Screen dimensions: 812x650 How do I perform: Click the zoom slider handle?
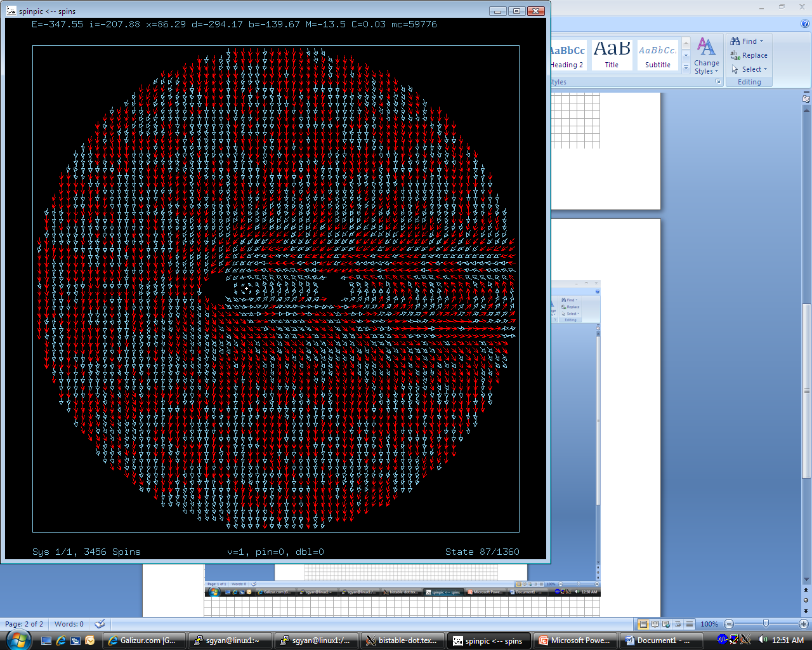click(766, 624)
